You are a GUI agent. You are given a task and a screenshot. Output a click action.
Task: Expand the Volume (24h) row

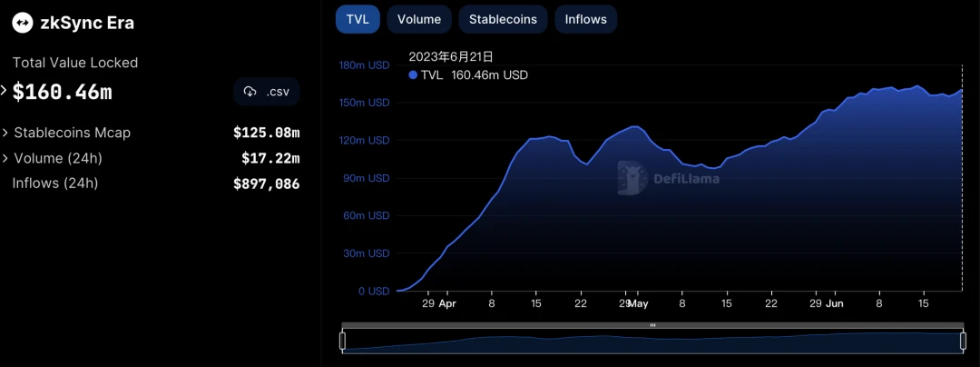pyautogui.click(x=5, y=158)
